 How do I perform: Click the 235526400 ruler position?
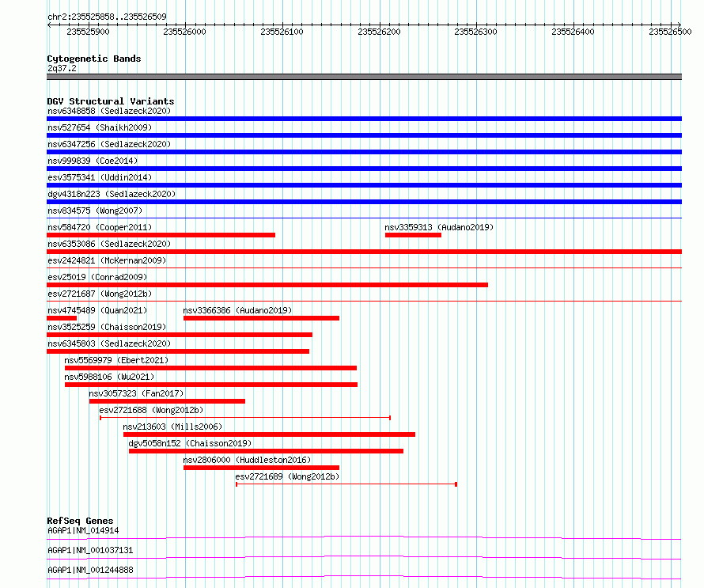pos(573,32)
